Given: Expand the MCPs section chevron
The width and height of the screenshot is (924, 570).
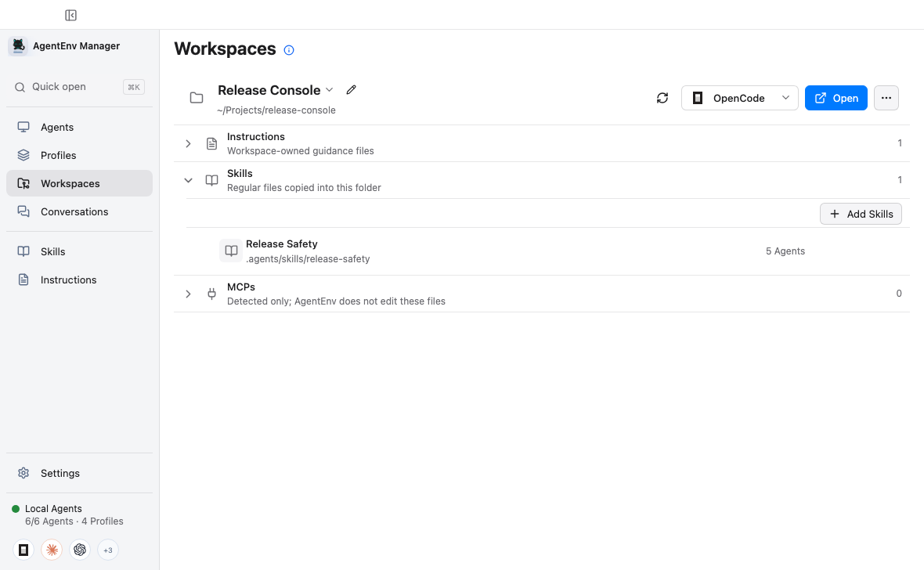Looking at the screenshot, I should click(x=188, y=294).
